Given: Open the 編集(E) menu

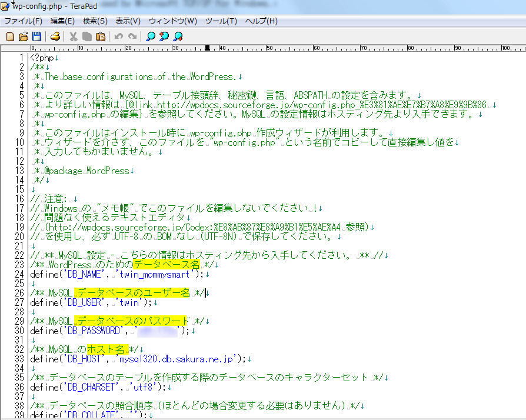Looking at the screenshot, I should pyautogui.click(x=62, y=21).
